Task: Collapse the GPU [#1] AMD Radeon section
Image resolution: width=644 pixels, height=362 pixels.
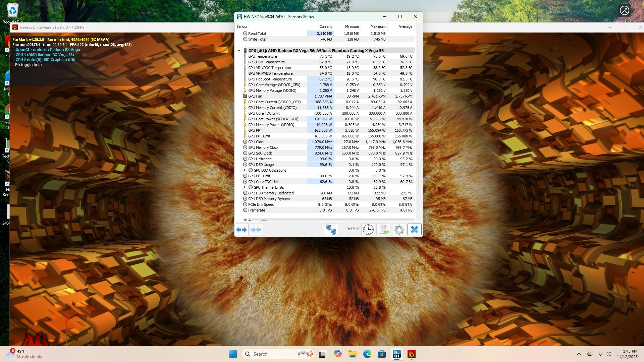Action: (x=239, y=51)
